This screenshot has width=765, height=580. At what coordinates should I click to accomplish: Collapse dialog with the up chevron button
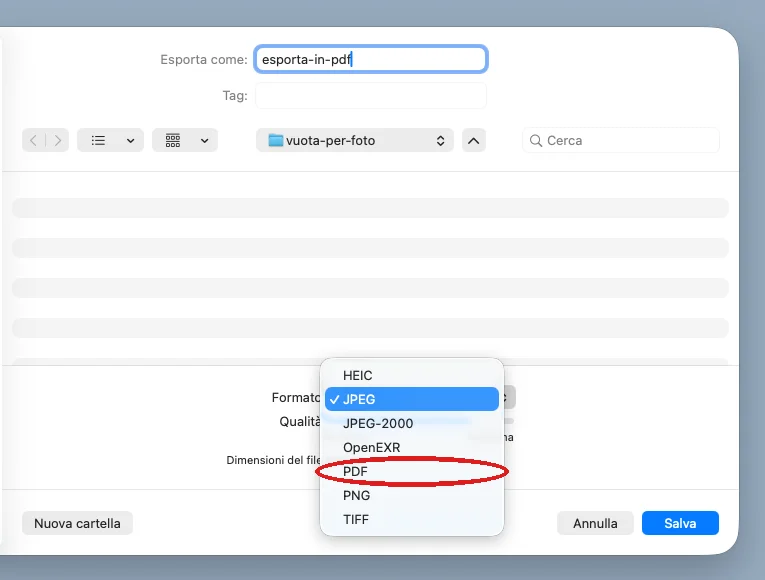[x=474, y=140]
